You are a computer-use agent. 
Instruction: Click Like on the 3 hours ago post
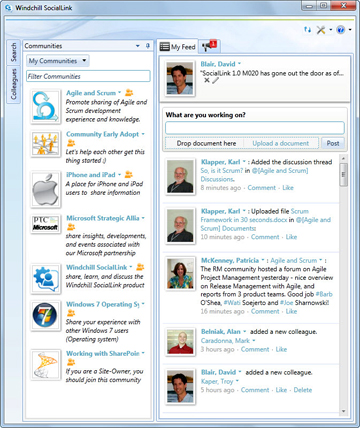tap(281, 349)
